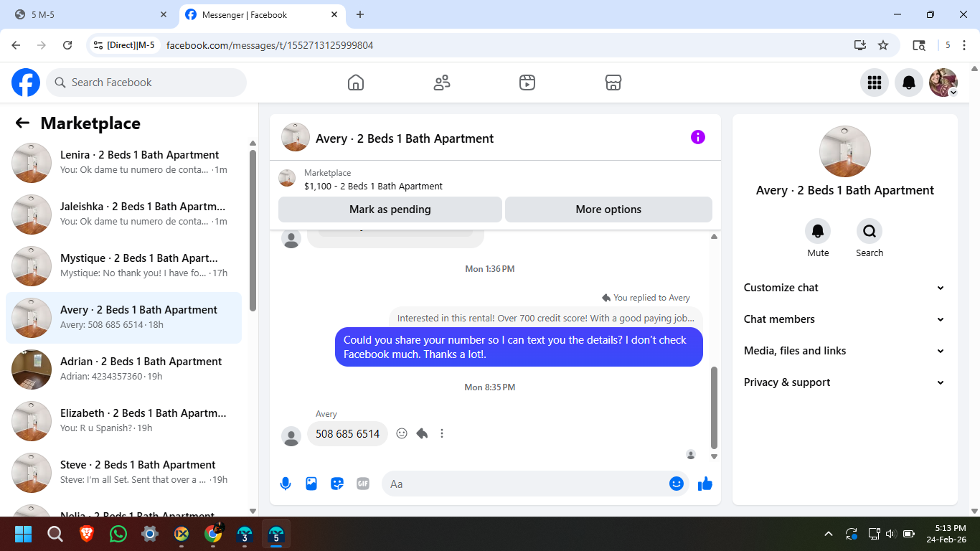Open Lenira's apartment conversation
This screenshot has height=551, width=980.
pyautogui.click(x=123, y=163)
